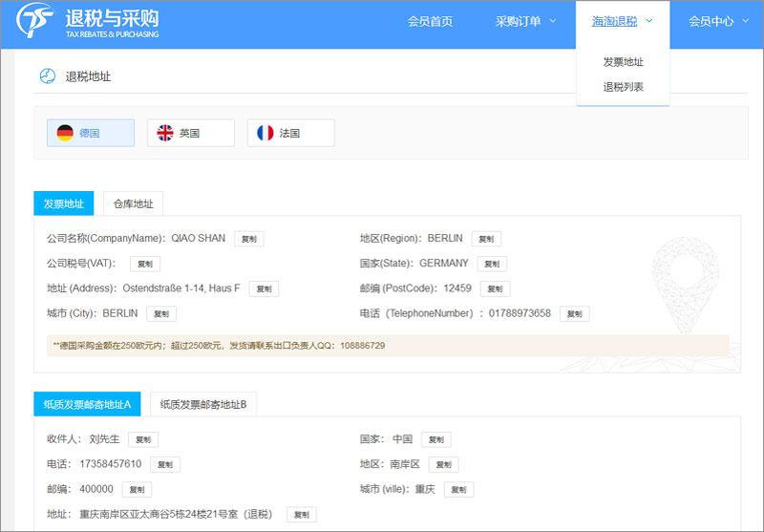Viewport: 764px width, 532px height.
Task: Click the UK flag icon
Action: coord(165,133)
